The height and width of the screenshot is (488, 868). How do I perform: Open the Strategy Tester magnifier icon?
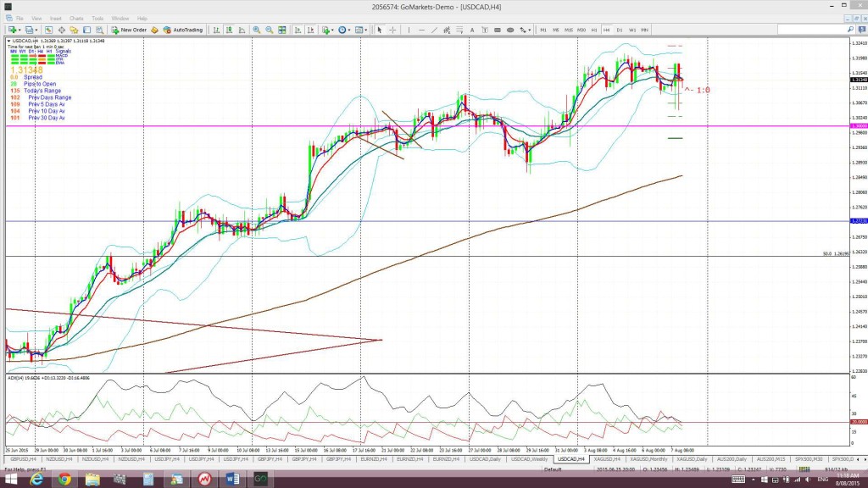click(x=100, y=30)
